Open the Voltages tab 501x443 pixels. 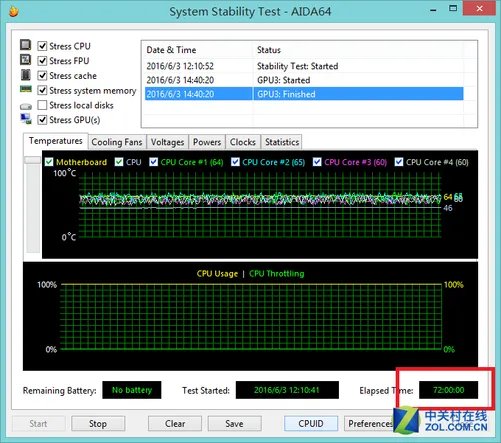(167, 142)
